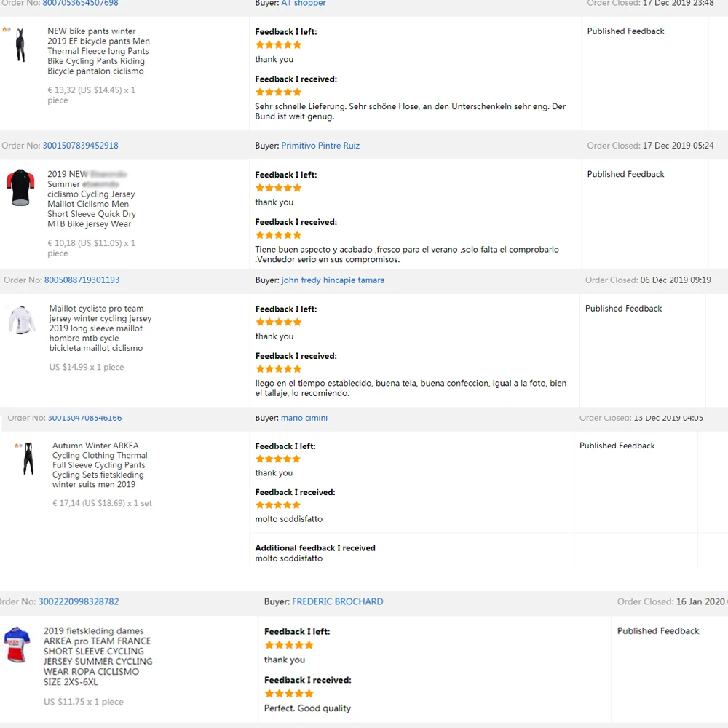View order number 3002220998328782
The width and height of the screenshot is (728, 728).
click(79, 602)
